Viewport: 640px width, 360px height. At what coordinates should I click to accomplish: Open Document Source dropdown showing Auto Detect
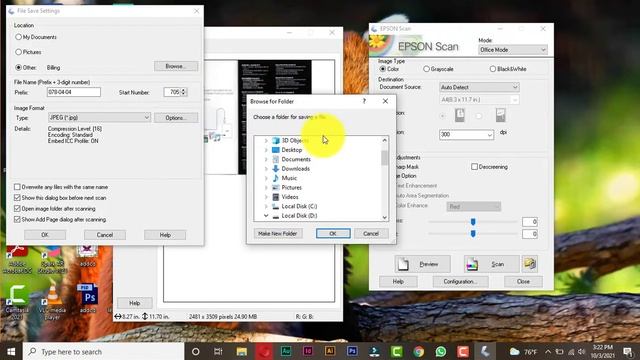click(479, 87)
